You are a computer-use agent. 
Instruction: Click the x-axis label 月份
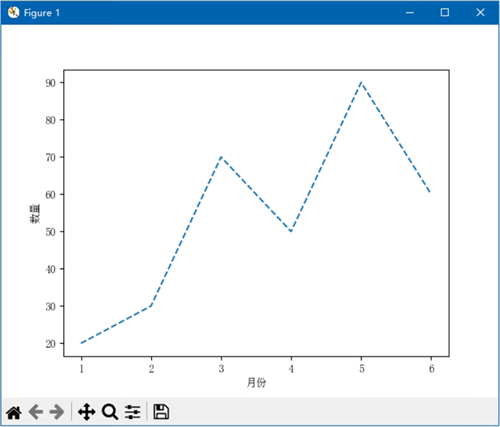click(x=256, y=383)
